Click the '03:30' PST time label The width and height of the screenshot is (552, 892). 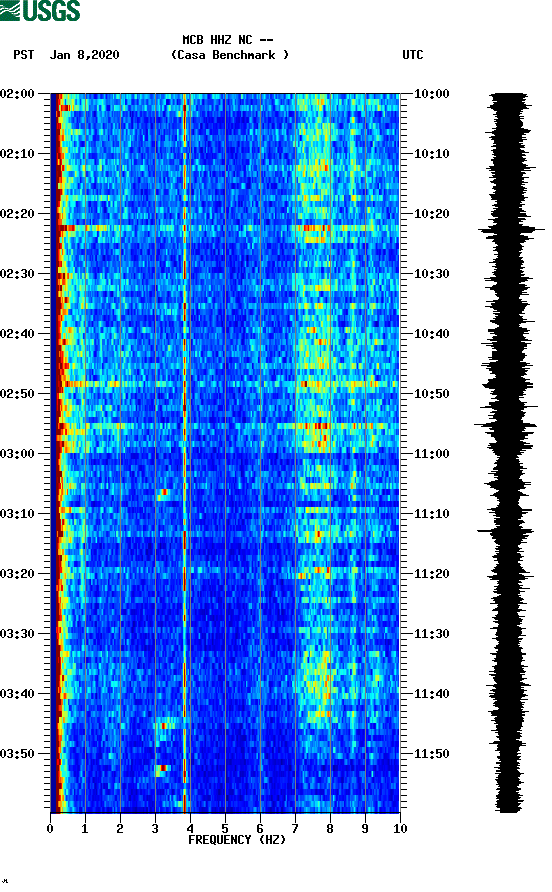coord(18,634)
